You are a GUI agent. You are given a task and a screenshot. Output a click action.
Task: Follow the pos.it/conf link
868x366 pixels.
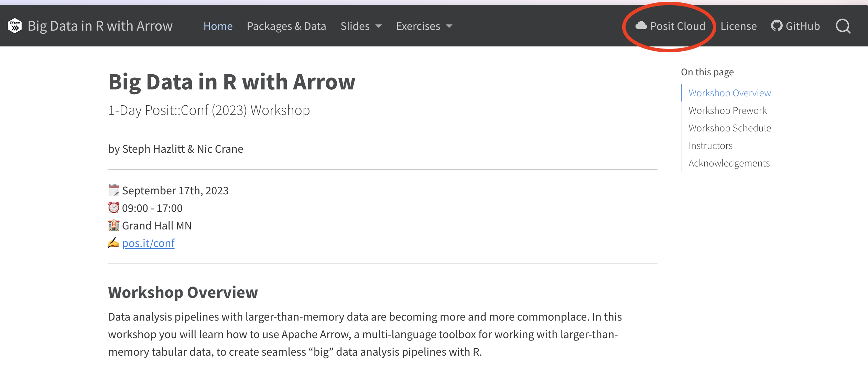[148, 243]
